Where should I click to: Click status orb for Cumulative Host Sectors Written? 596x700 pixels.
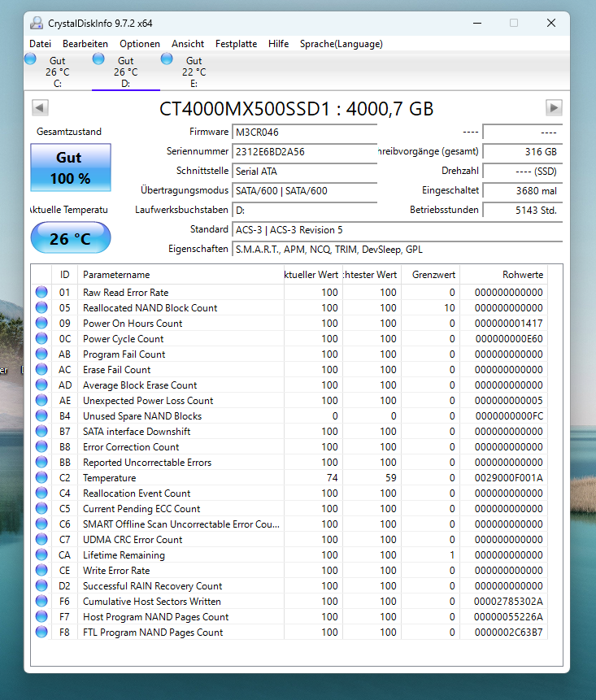tap(41, 601)
